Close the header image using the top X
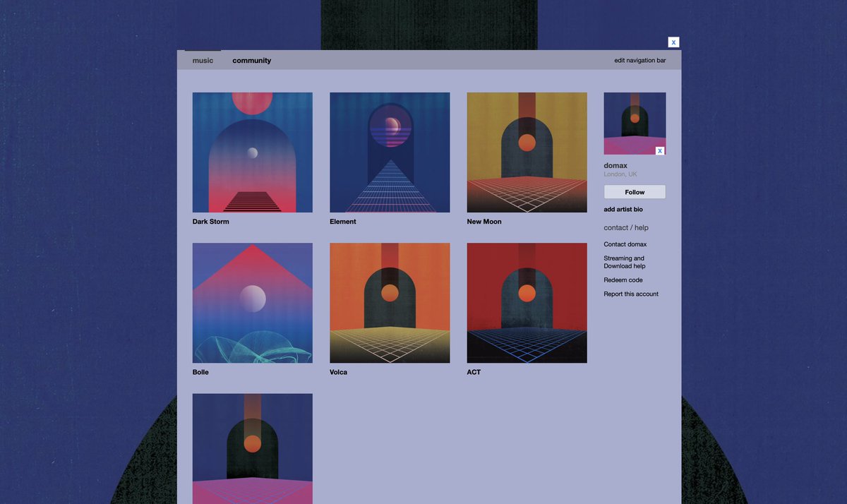The image size is (847, 504). [x=673, y=42]
